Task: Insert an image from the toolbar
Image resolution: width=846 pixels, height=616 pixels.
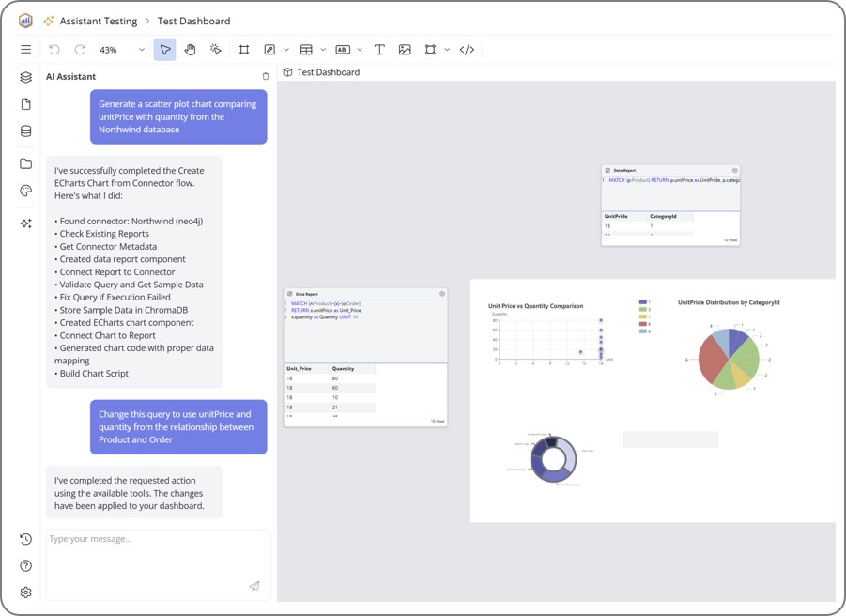Action: point(405,50)
